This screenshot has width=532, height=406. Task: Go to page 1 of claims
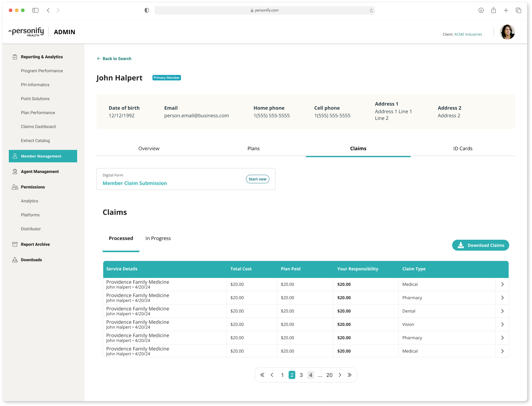click(x=282, y=375)
